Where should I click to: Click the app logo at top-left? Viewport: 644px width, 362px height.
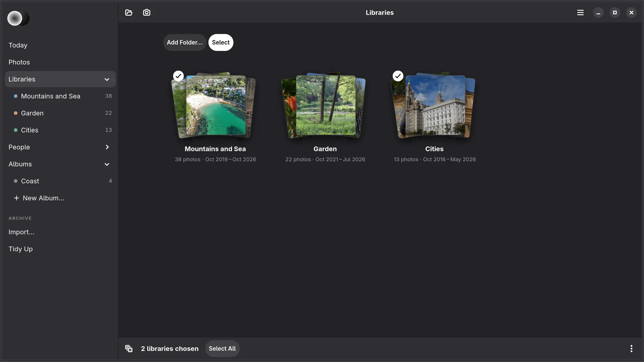click(x=18, y=18)
